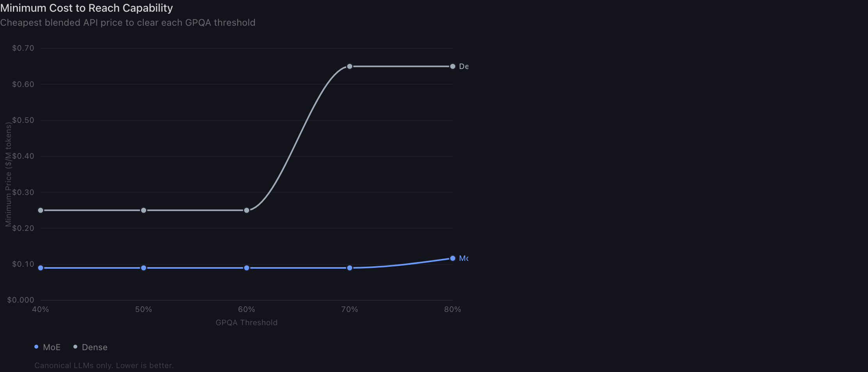Image resolution: width=868 pixels, height=372 pixels.
Task: Select the Dense data point at 40% threshold
Action: [x=41, y=210]
